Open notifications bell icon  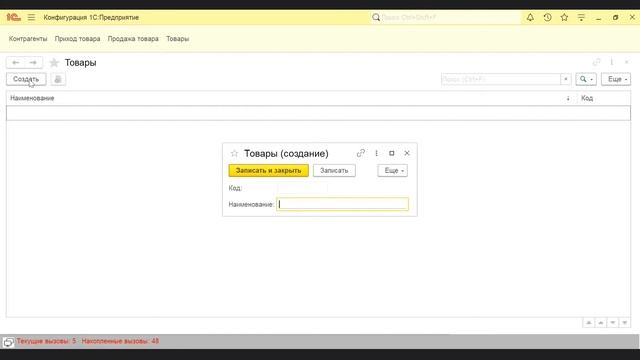click(x=530, y=18)
